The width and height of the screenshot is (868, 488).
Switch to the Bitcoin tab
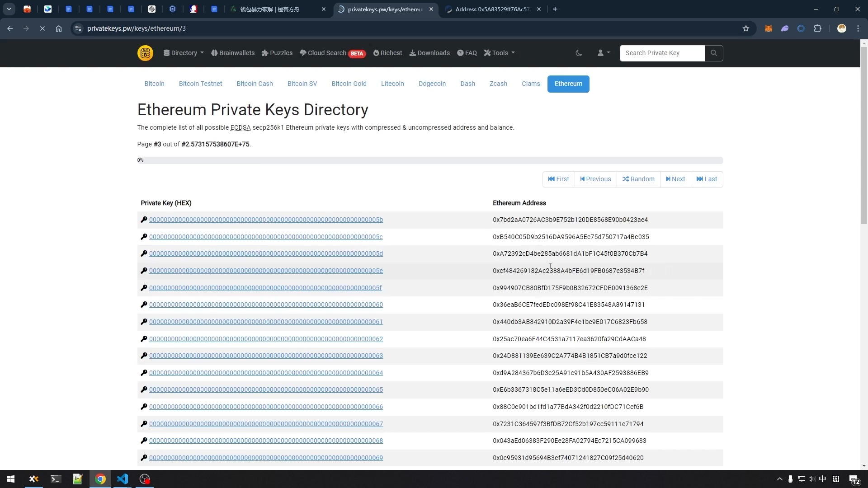(x=154, y=84)
